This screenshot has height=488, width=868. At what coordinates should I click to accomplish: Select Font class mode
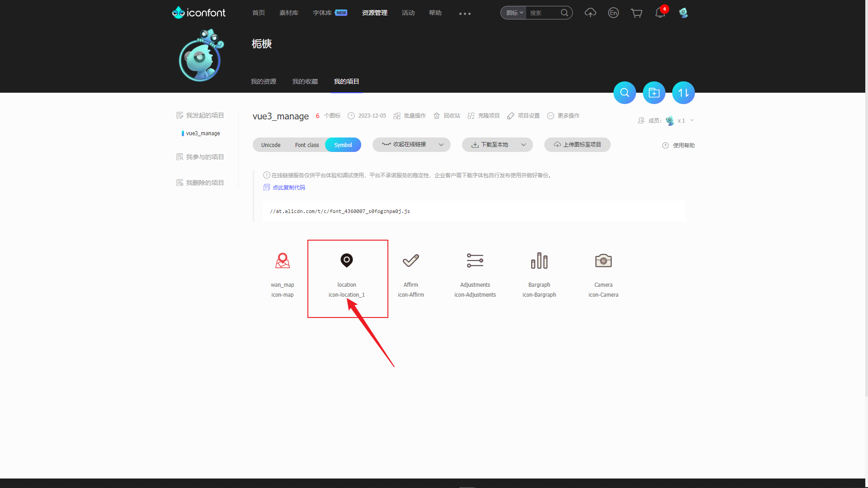(307, 145)
